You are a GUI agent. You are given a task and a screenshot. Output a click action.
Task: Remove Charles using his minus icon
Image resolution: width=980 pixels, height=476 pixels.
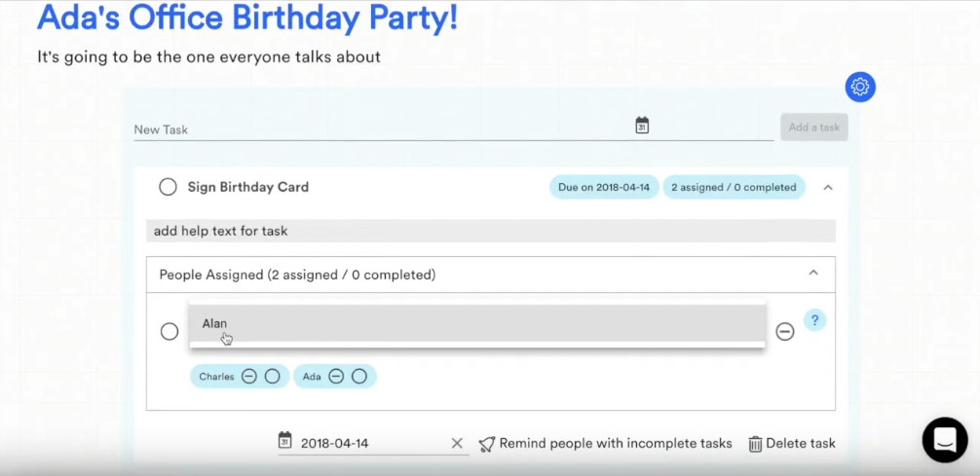tap(248, 377)
